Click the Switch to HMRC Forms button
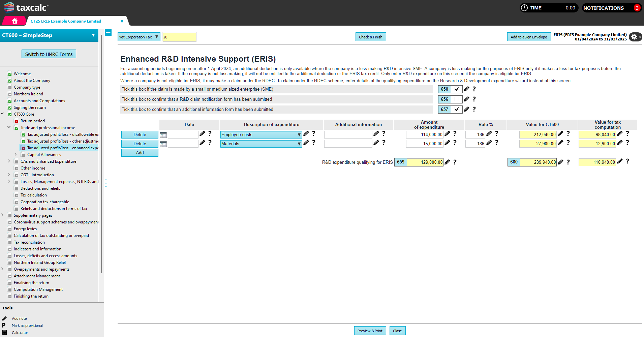 click(x=49, y=54)
